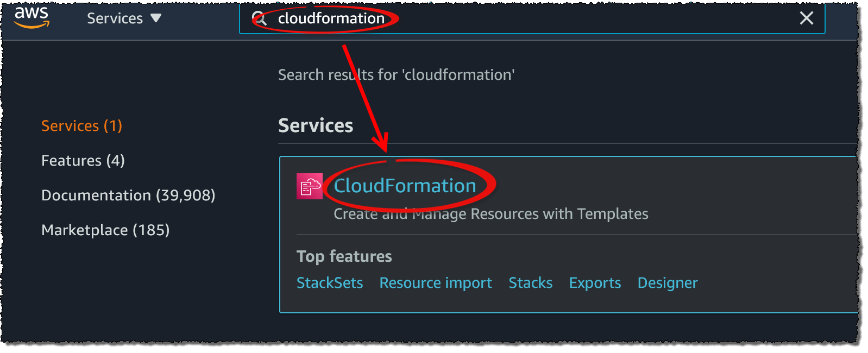Click the "Search results for 'cloudformation'" text
Screen dimensions: 868x353
[x=396, y=75]
